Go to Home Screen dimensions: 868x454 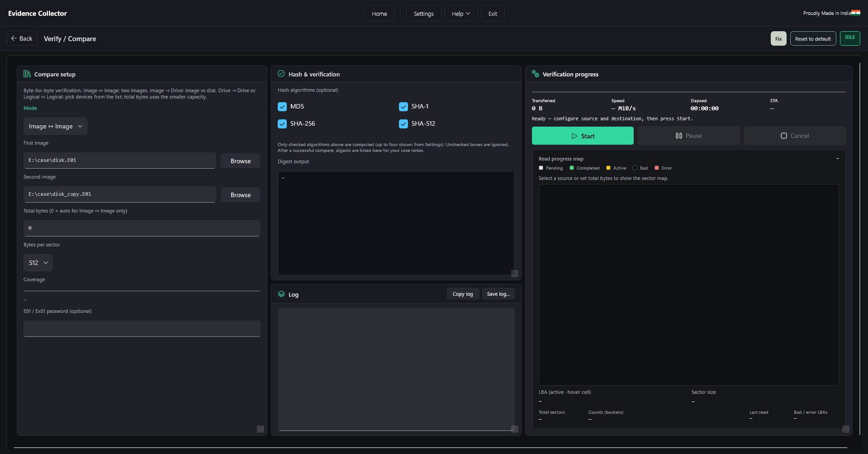point(379,14)
